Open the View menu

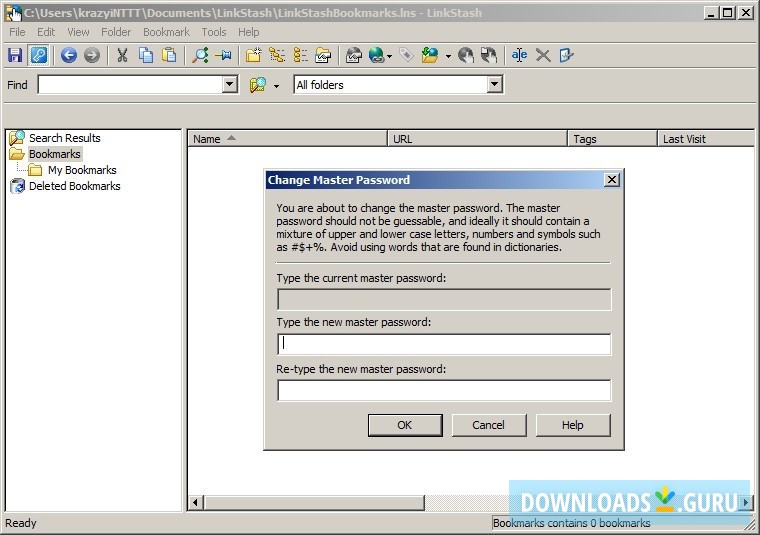point(79,32)
